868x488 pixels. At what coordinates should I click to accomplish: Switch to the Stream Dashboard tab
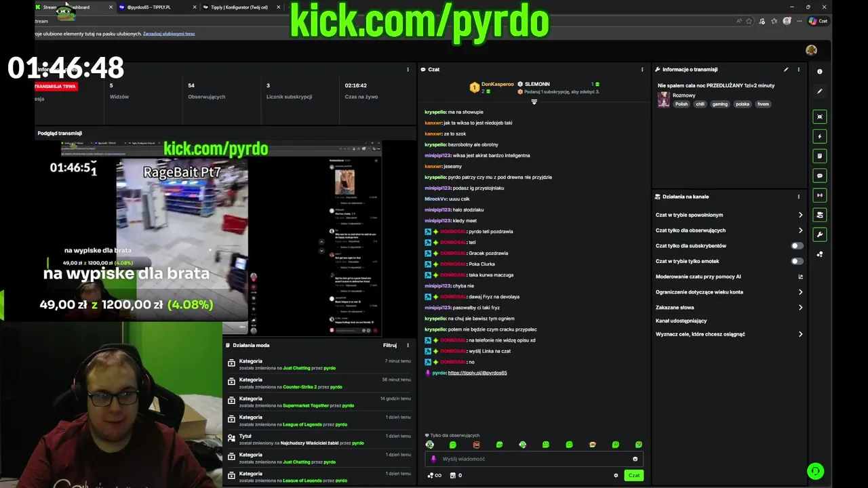[x=73, y=7]
